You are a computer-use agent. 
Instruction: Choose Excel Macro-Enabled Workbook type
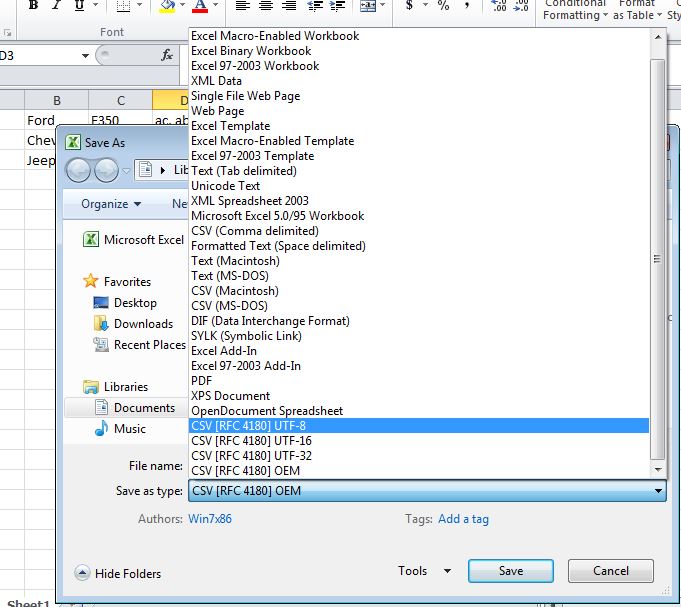point(419,36)
